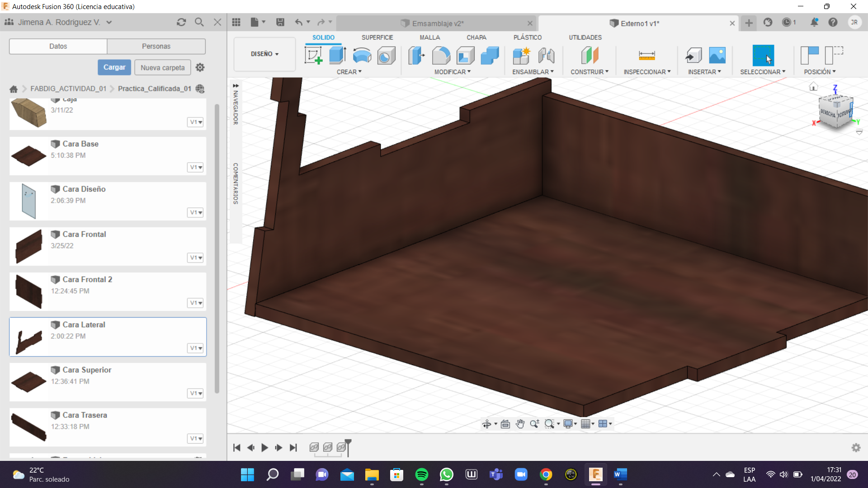
Task: Switch to the Personas tab
Action: [156, 46]
